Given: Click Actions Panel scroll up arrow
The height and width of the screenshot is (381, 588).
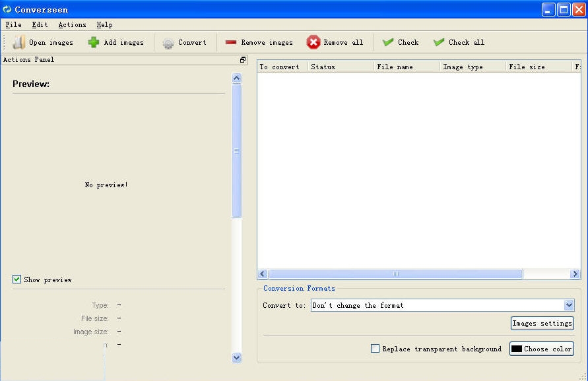Looking at the screenshot, I should [x=237, y=78].
